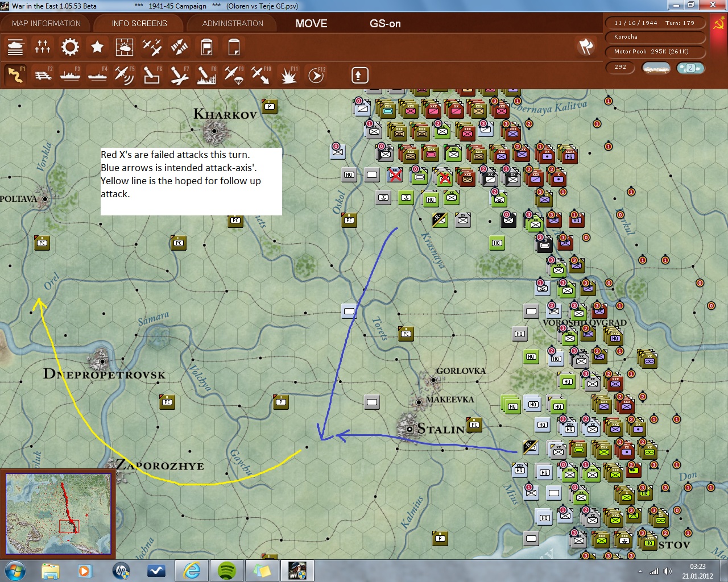
Task: Open ADMINISTRATION tab
Action: tap(233, 23)
